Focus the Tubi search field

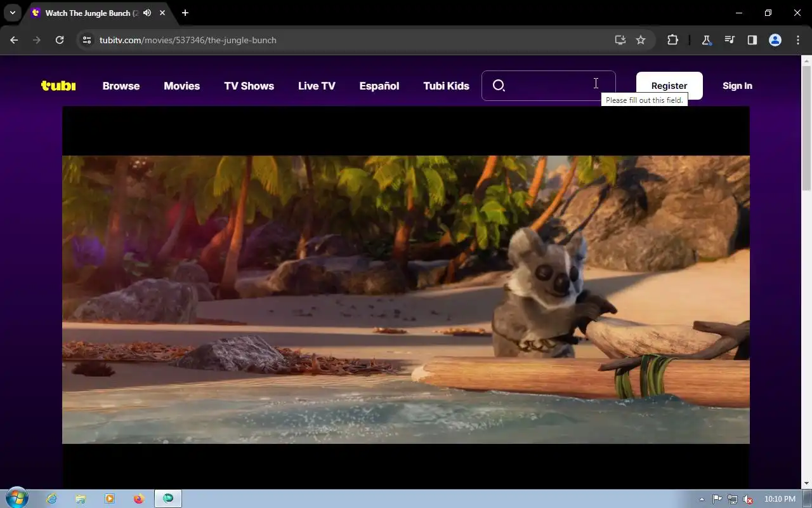click(x=549, y=86)
